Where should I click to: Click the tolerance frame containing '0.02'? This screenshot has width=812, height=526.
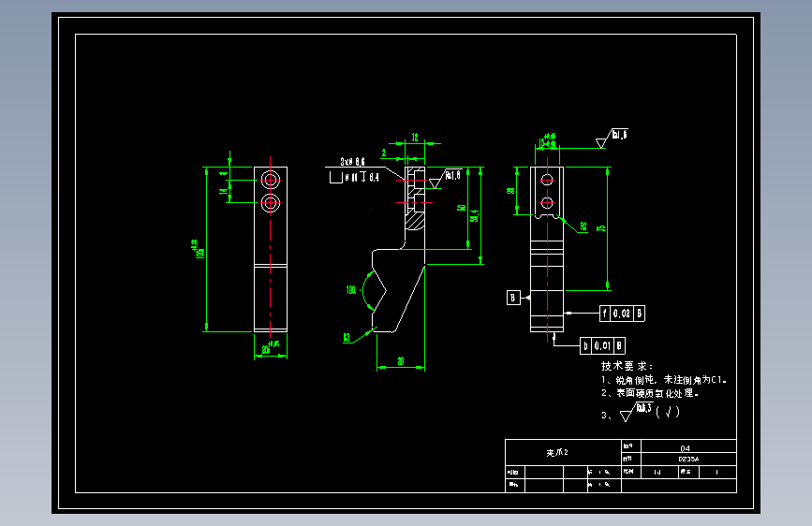622,314
